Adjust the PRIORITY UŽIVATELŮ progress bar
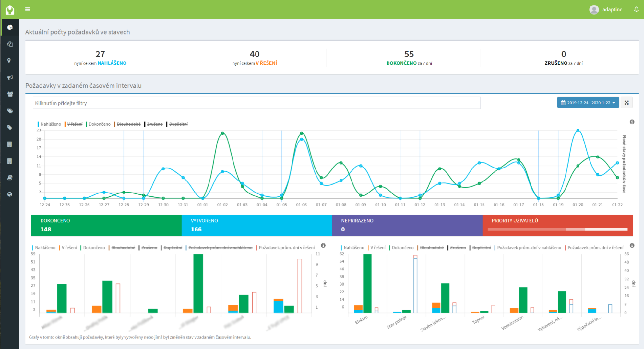 click(558, 229)
